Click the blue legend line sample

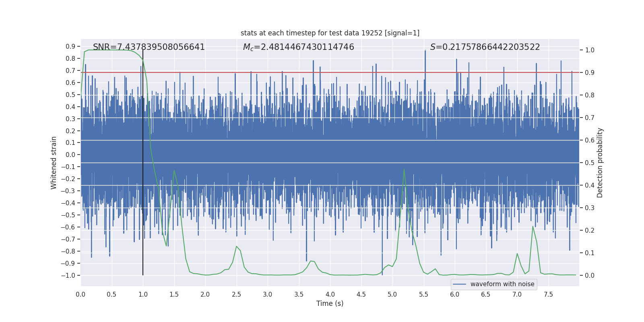[x=460, y=284]
